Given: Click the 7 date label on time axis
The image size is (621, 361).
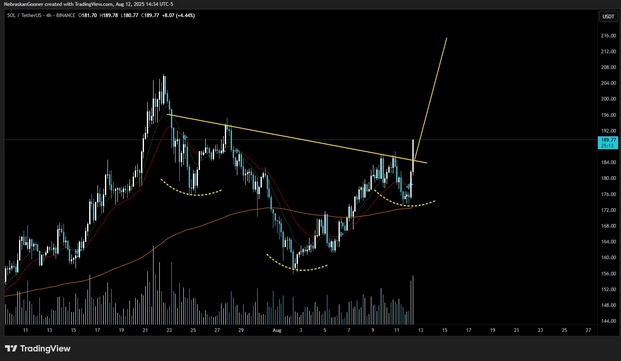Looking at the screenshot, I should (x=349, y=330).
